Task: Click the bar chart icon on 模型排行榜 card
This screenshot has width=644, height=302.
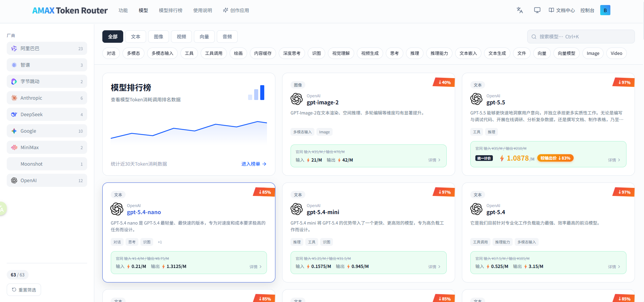Action: (256, 93)
